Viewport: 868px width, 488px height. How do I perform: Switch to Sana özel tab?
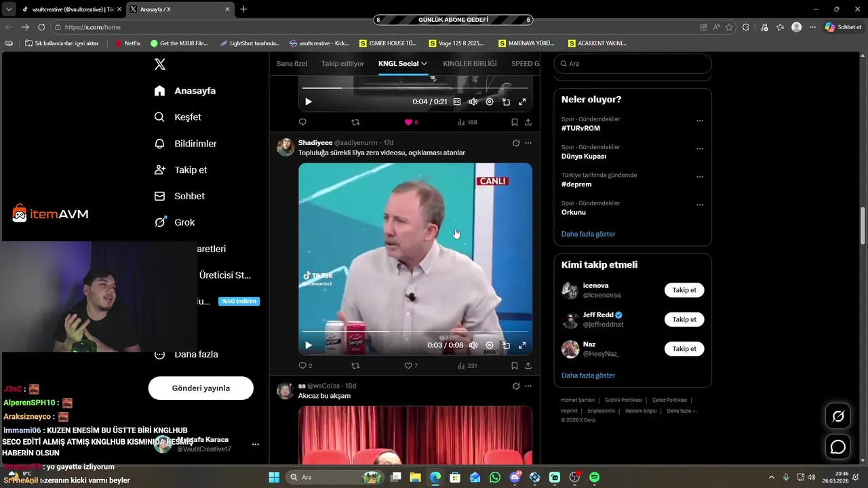coord(292,64)
